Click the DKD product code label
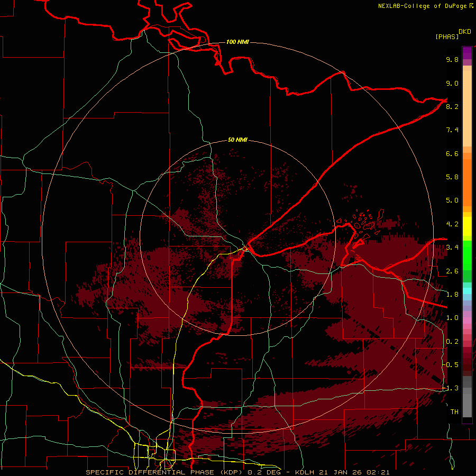Screen dimensions: 476x476 click(x=465, y=32)
